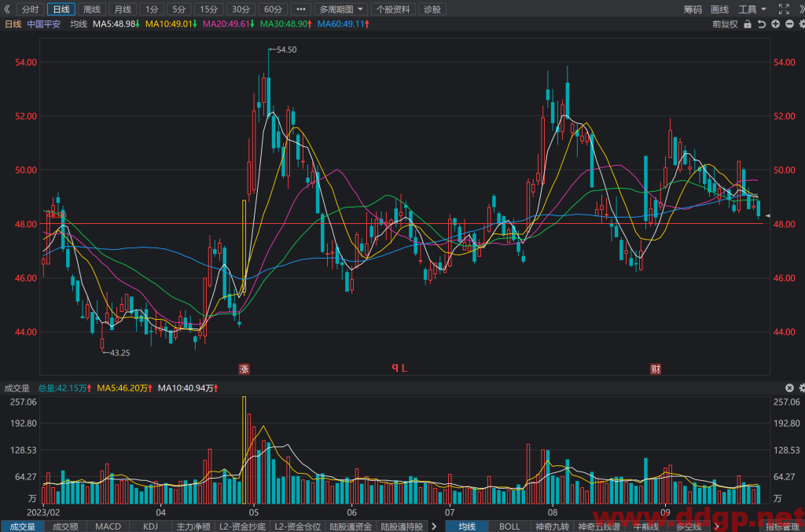Select the 5分 period
The height and width of the screenshot is (532, 805).
(x=178, y=9)
